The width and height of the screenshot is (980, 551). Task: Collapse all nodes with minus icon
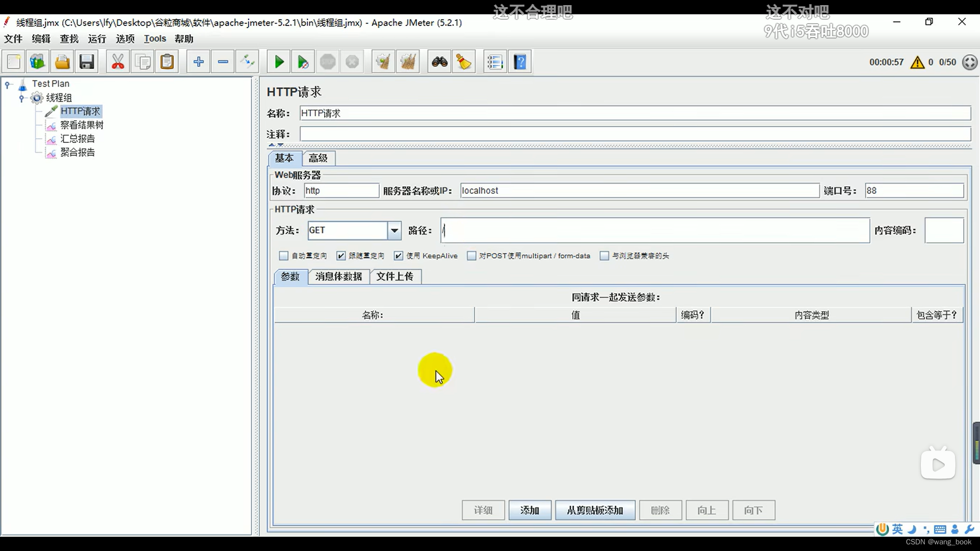pyautogui.click(x=223, y=62)
